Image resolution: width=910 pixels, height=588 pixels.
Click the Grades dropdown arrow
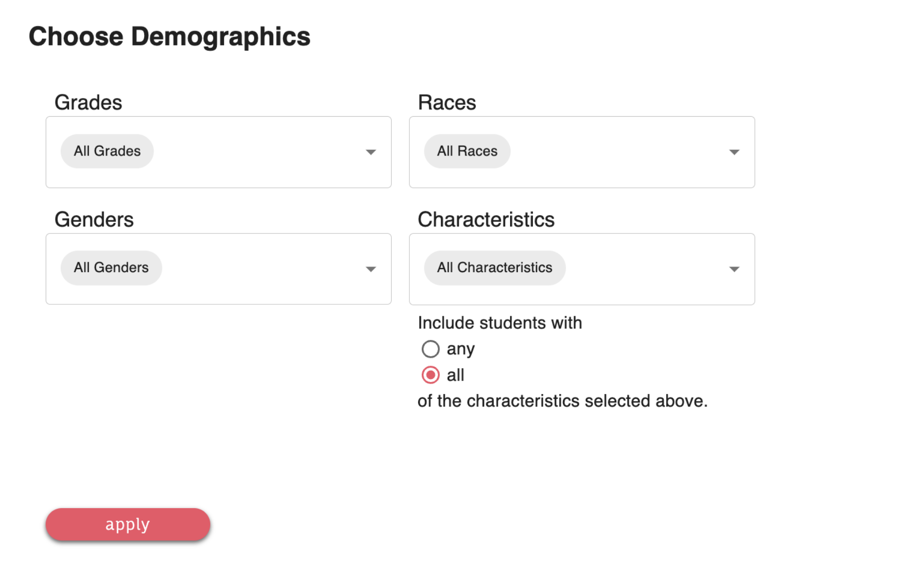point(370,152)
